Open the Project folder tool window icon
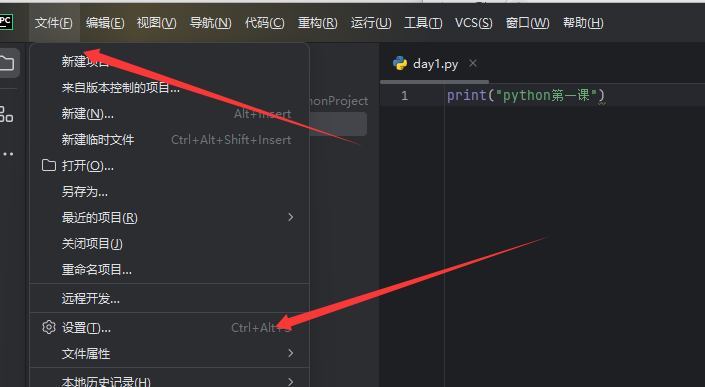The image size is (705, 387). pyautogui.click(x=6, y=63)
